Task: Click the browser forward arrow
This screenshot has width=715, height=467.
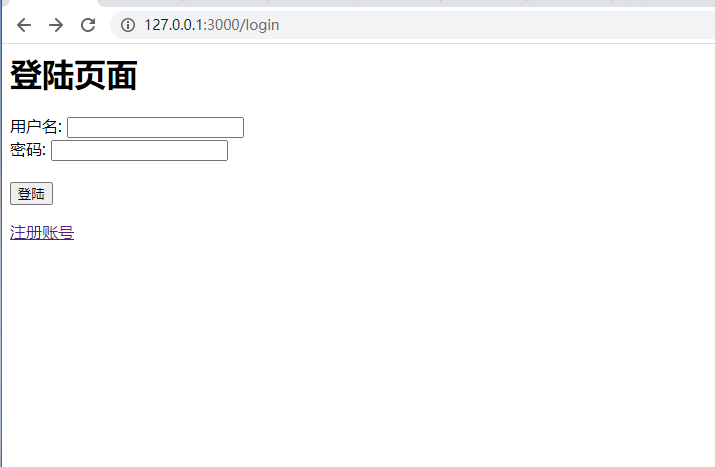Action: pyautogui.click(x=56, y=25)
